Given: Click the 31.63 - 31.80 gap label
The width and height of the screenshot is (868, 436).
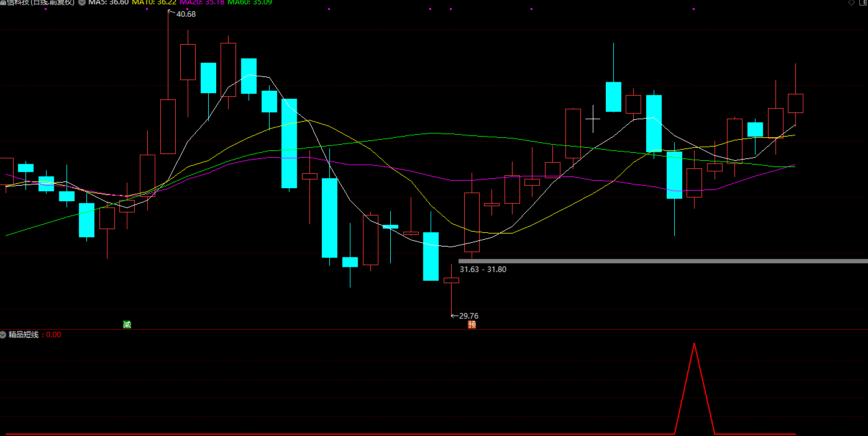Looking at the screenshot, I should pyautogui.click(x=483, y=270).
